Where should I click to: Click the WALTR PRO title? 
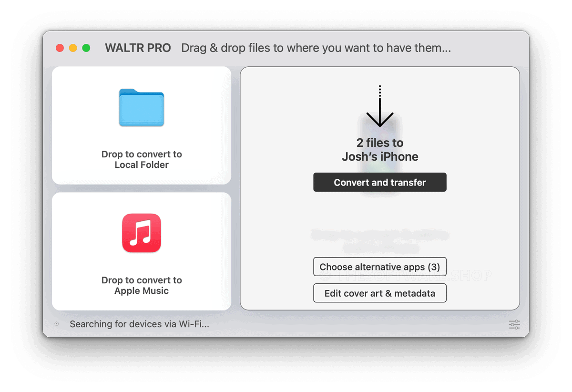pyautogui.click(x=138, y=48)
